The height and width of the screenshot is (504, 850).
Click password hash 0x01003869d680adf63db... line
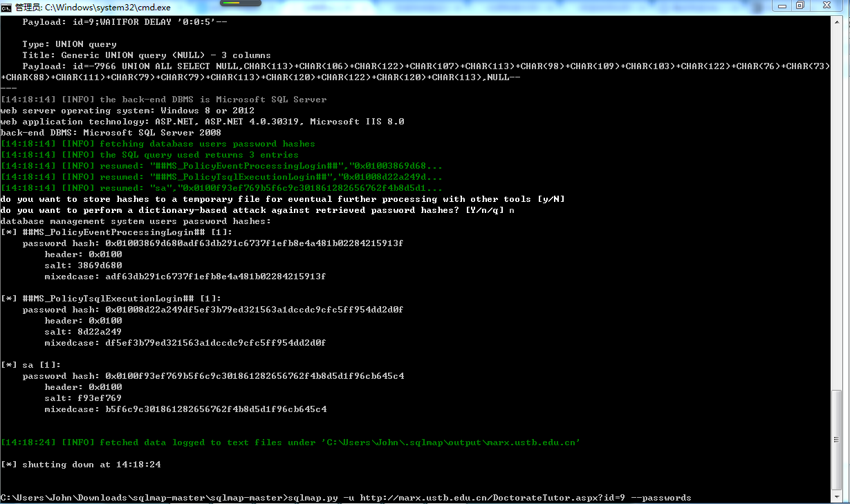coord(213,243)
